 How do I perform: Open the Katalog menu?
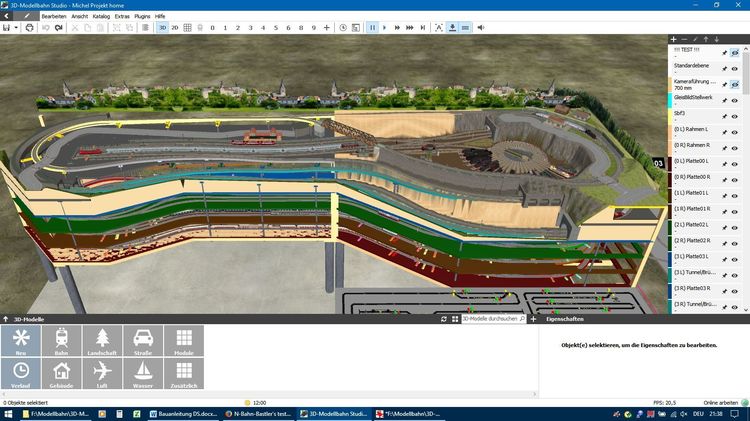tap(101, 16)
